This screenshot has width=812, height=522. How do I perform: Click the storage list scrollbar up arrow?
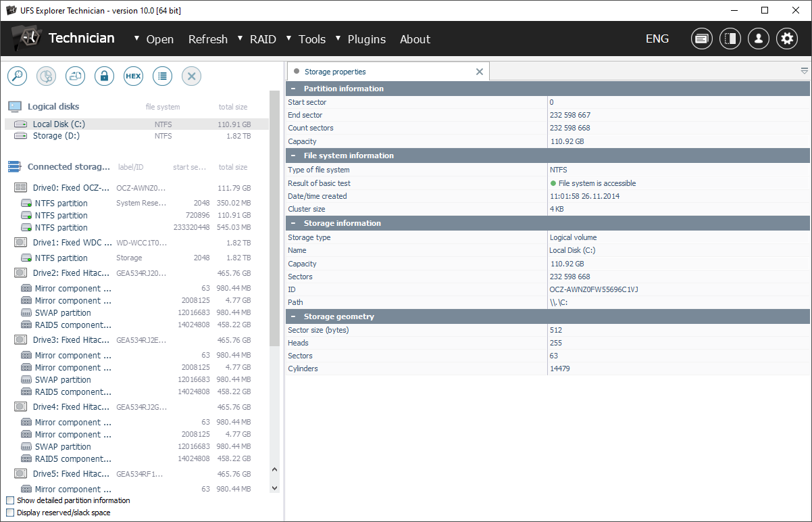(x=274, y=469)
